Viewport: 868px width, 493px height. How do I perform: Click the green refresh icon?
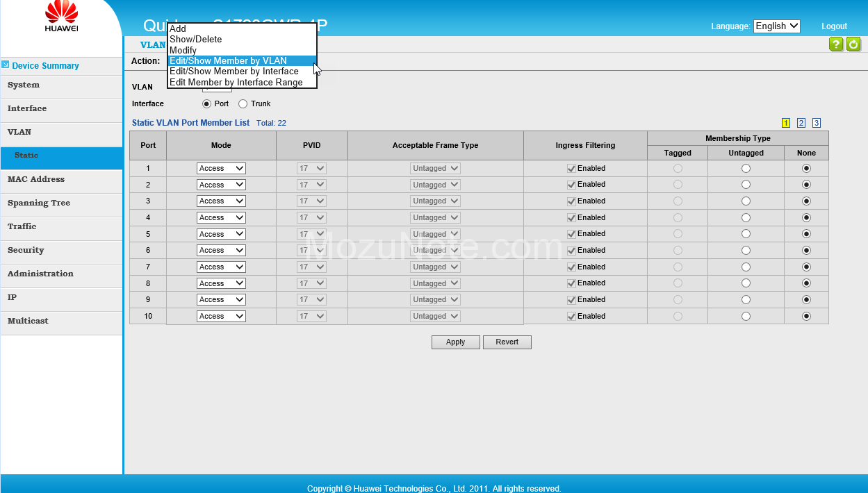(853, 44)
